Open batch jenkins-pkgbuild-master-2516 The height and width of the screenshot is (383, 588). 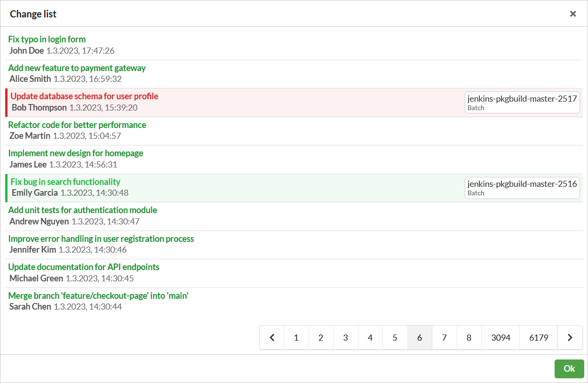[x=522, y=187]
